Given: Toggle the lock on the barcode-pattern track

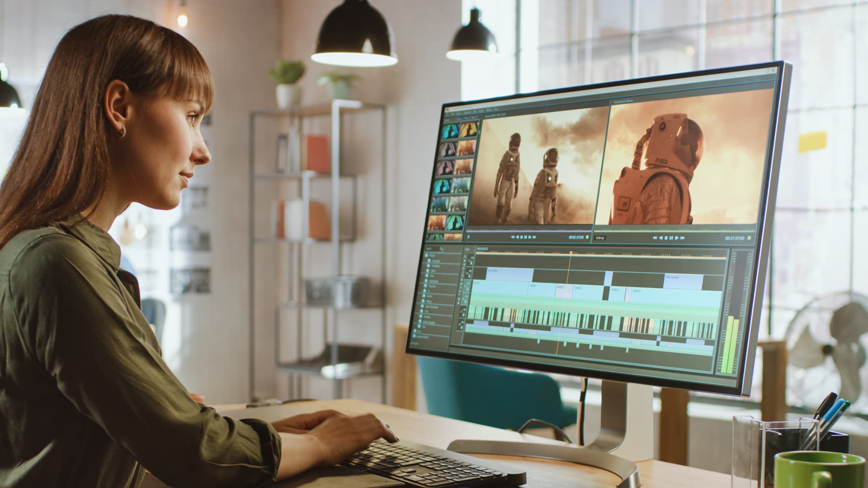Looking at the screenshot, I should [x=463, y=314].
